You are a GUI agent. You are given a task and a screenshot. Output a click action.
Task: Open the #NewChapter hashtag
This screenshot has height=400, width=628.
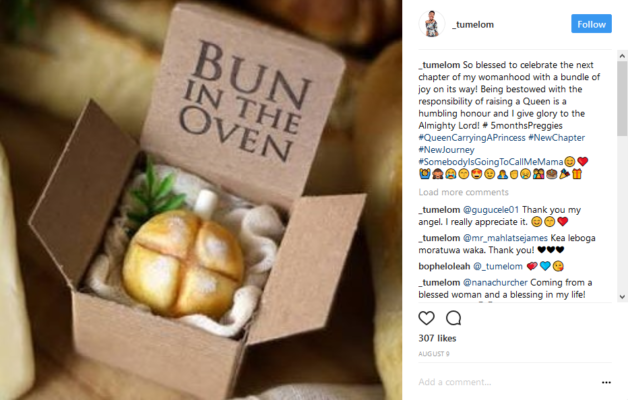coord(556,137)
